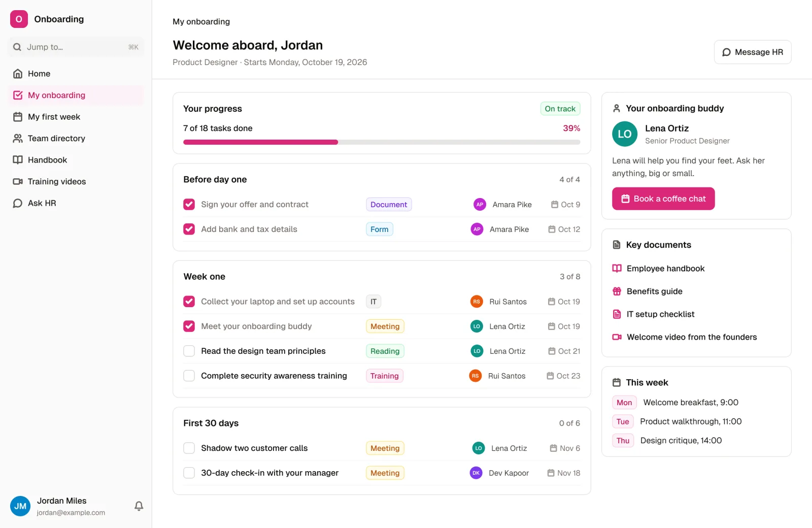The height and width of the screenshot is (528, 812).
Task: Click Rui Santos avatar in security training row
Action: point(476,376)
